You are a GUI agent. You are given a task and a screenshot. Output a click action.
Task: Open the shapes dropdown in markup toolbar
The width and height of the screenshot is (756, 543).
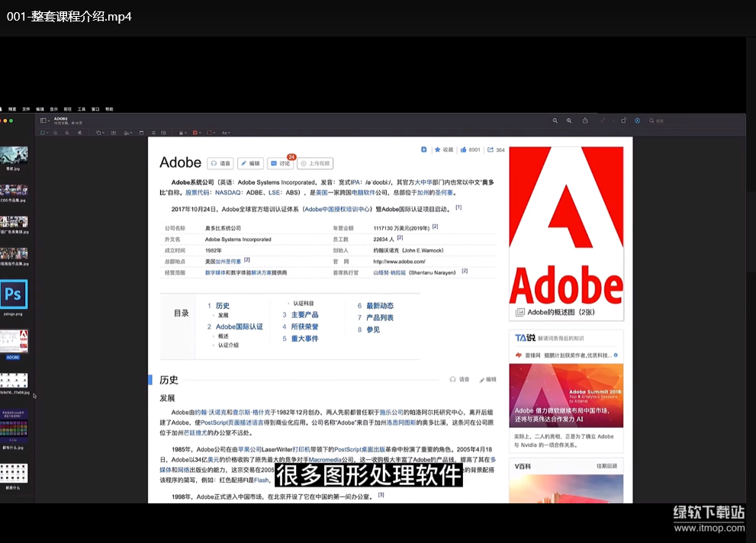point(99,133)
